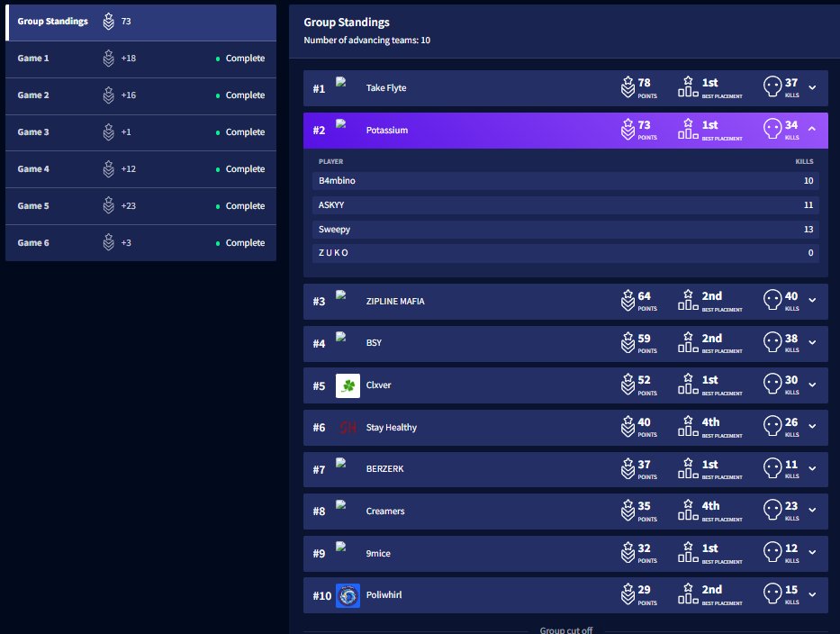The width and height of the screenshot is (840, 634).
Task: Expand the Creamers team row
Action: (812, 511)
